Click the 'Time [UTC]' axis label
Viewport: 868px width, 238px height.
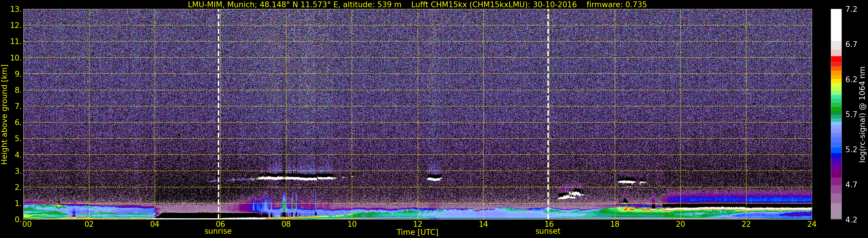pyautogui.click(x=417, y=232)
